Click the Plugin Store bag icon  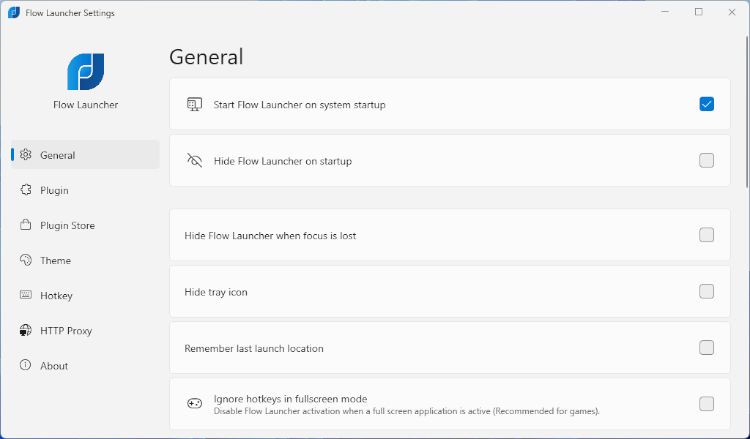pyautogui.click(x=26, y=225)
